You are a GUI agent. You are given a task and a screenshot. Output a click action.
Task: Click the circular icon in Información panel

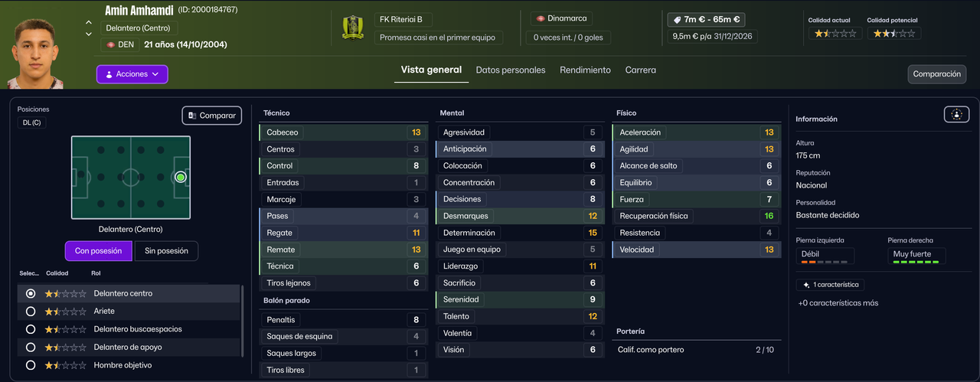(x=956, y=114)
